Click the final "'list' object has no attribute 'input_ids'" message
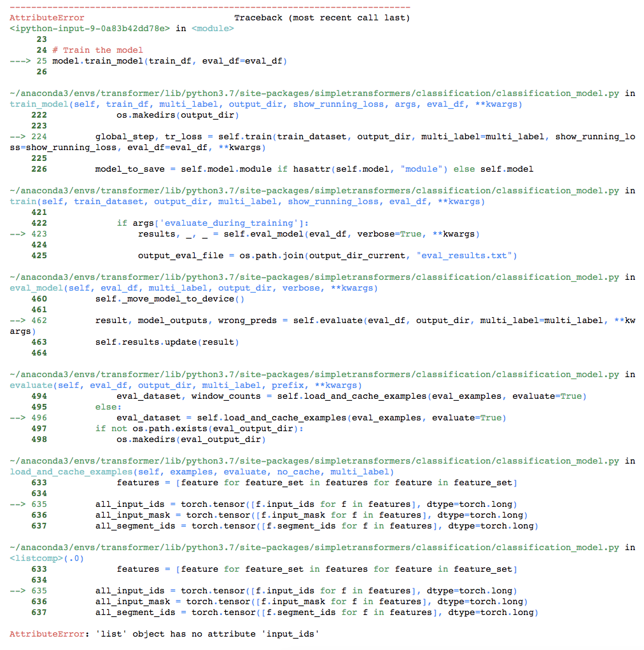The height and width of the screenshot is (650, 644). 207,634
